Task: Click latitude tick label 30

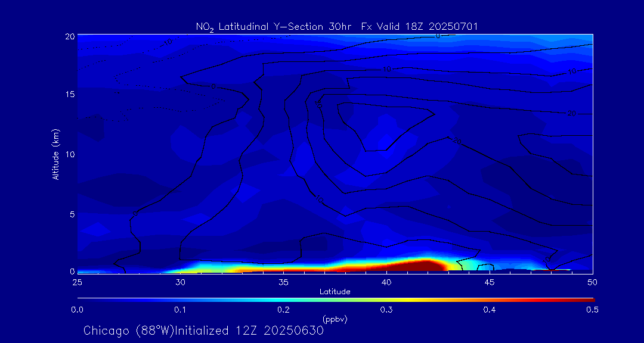Action: point(180,282)
